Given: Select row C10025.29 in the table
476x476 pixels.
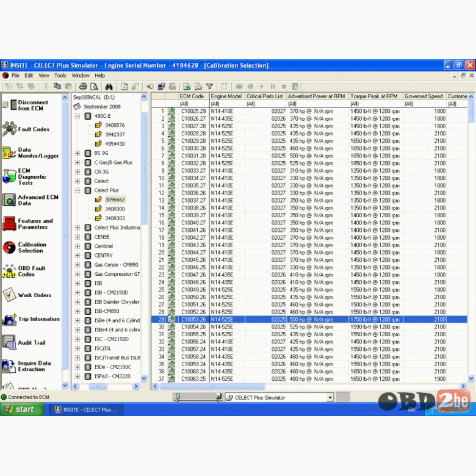Looking at the screenshot, I should click(309, 111).
